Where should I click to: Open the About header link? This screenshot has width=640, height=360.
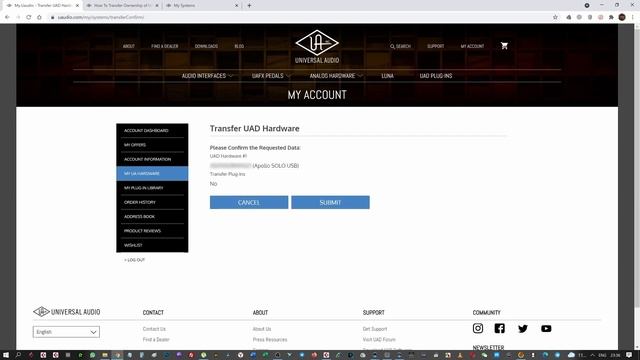pyautogui.click(x=129, y=46)
